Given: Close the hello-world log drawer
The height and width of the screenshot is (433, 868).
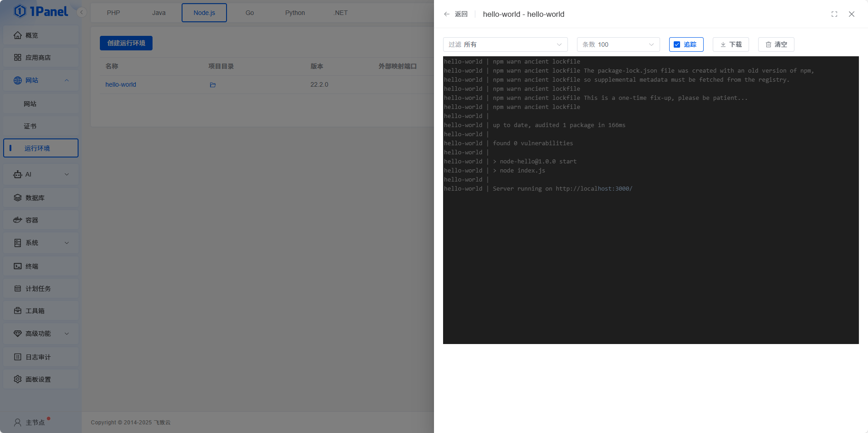Looking at the screenshot, I should (852, 14).
